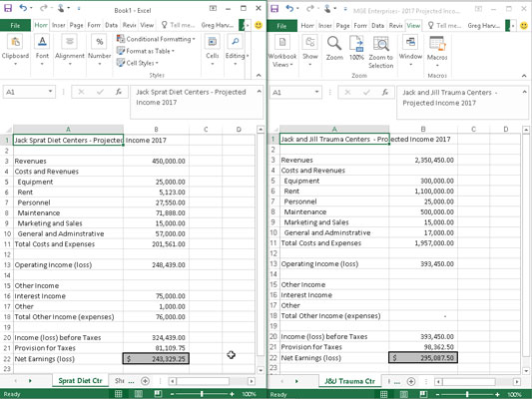Click Insert Function fx in right window
Viewport: 532px width, 399px height.
click(x=384, y=92)
